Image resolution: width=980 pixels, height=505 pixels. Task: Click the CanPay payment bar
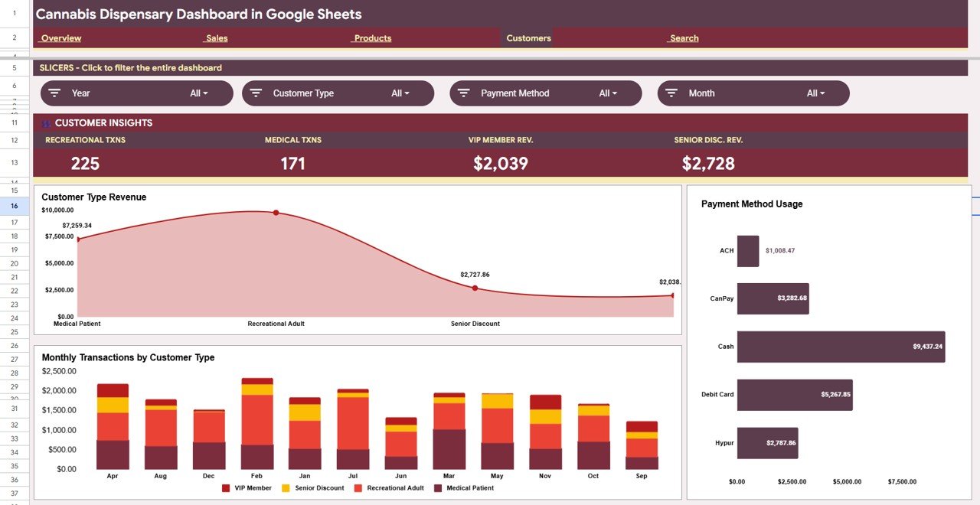(773, 298)
